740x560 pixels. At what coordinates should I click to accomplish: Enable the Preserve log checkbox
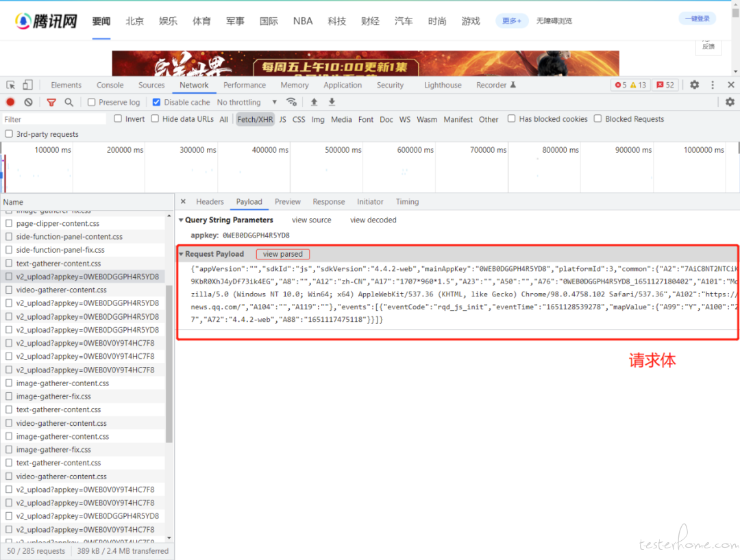tap(92, 102)
